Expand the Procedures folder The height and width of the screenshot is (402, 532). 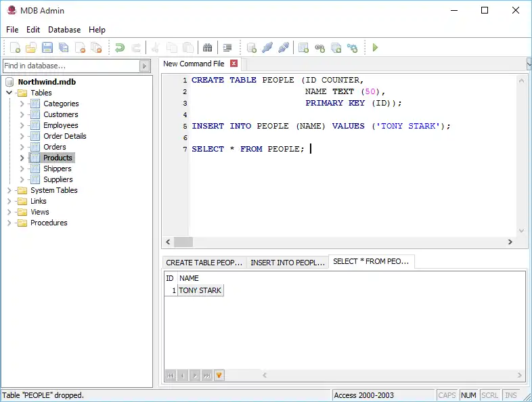pos(9,223)
